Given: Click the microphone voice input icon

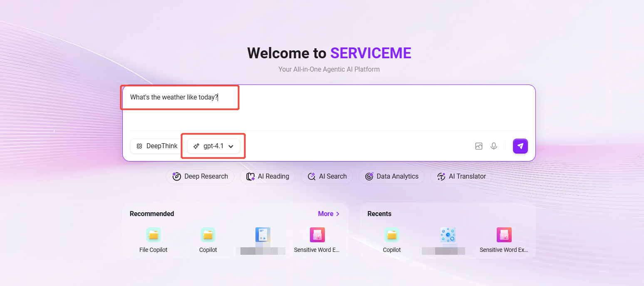Looking at the screenshot, I should pos(493,146).
